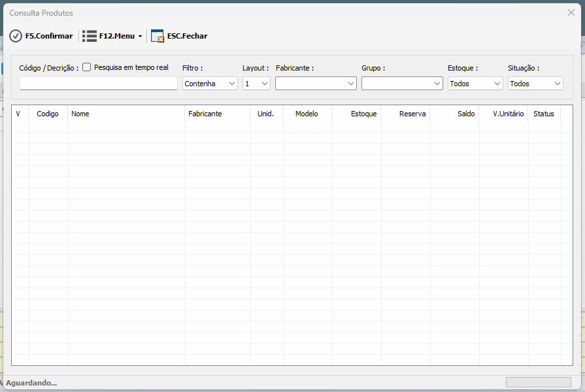Screen dimensions: 585x392
Task: Open the Fabricante combo box
Action: (316, 84)
